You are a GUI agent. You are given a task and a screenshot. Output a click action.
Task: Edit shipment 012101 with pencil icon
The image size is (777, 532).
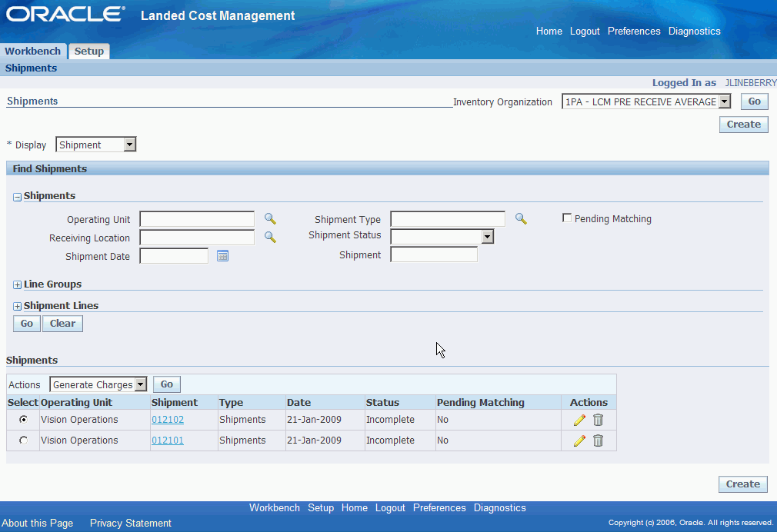pyautogui.click(x=579, y=441)
